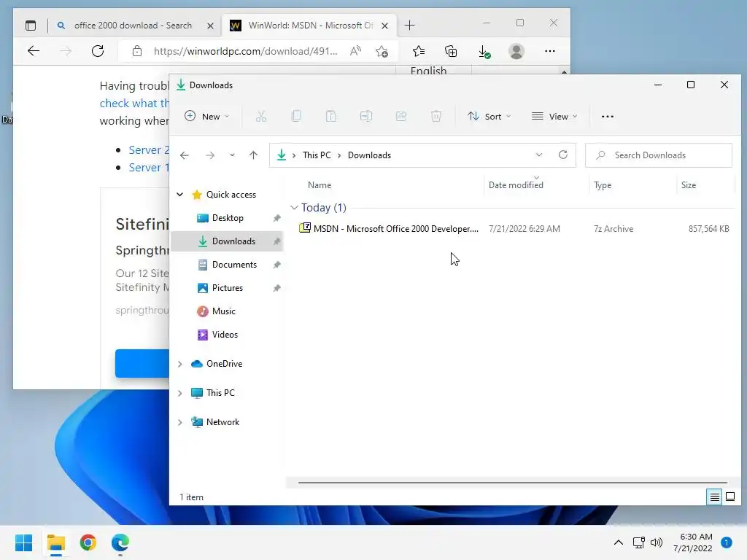Image resolution: width=747 pixels, height=560 pixels.
Task: Open Edge Settings and more menu
Action: (x=550, y=51)
